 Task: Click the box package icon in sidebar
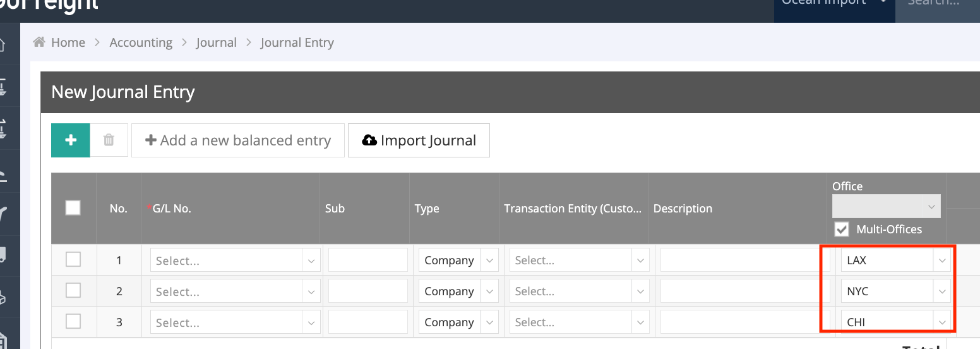pyautogui.click(x=3, y=297)
